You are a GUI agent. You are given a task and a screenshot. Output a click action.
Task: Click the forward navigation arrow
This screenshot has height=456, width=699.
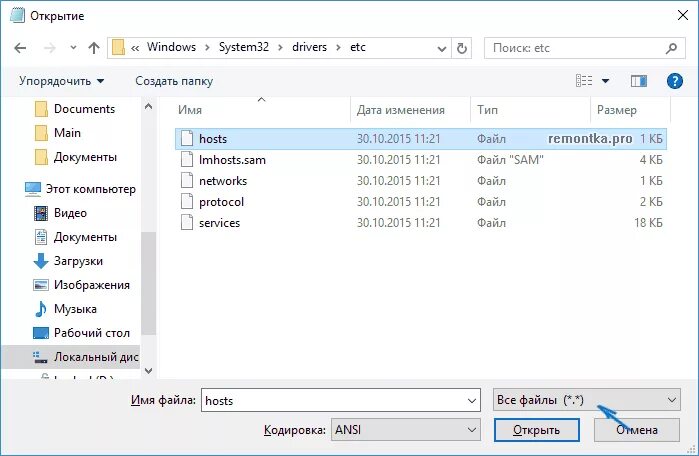coord(49,48)
